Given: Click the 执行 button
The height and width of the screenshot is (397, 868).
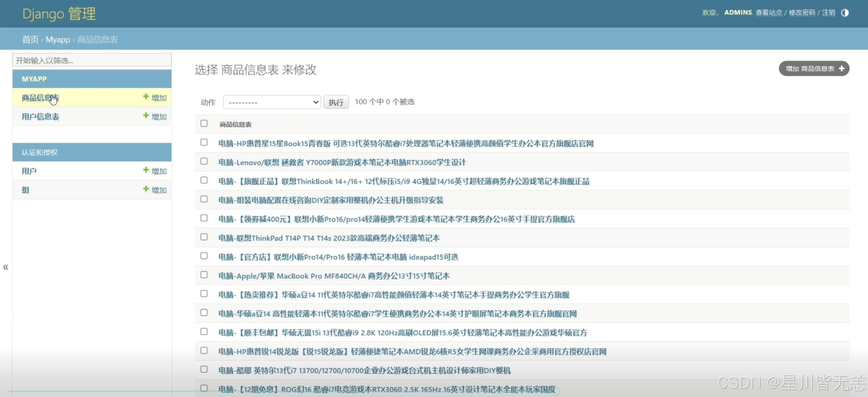Looking at the screenshot, I should 336,102.
